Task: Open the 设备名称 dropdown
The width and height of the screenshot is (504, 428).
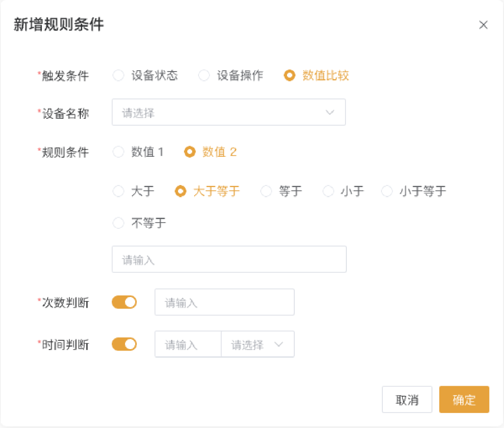Action: [x=229, y=112]
